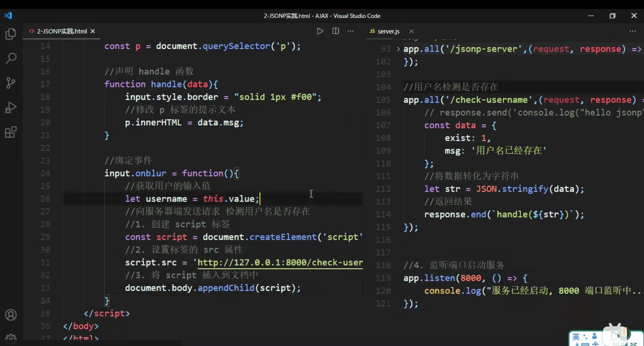Close the 2-JSONP实践.html tab
Viewport: 644px width, 346px height.
93,31
